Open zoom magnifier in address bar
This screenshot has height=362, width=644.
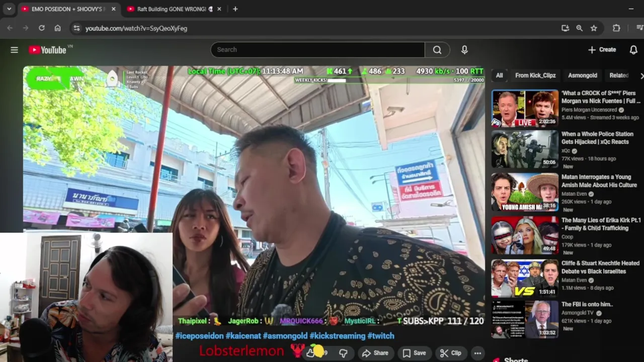click(x=580, y=28)
